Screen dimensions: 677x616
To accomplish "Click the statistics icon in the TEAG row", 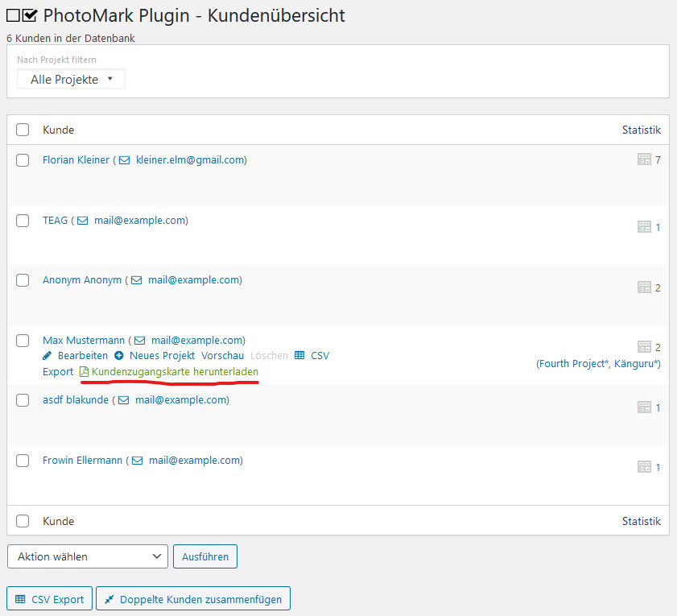I will point(644,227).
